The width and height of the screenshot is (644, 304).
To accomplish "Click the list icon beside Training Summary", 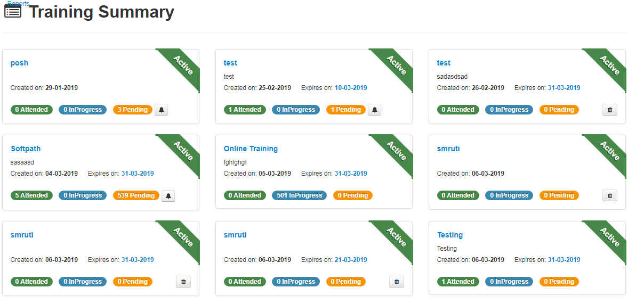I will point(13,12).
